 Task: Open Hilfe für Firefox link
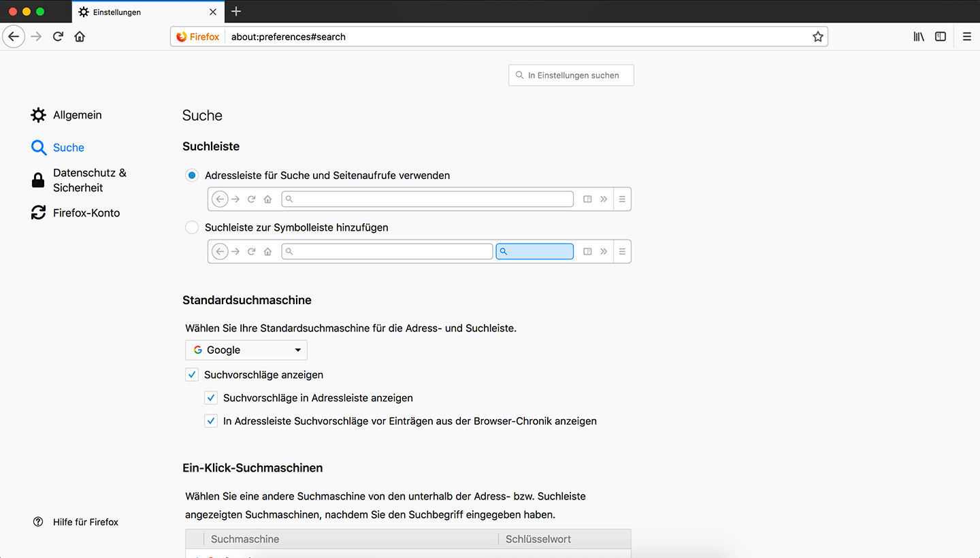(x=76, y=522)
